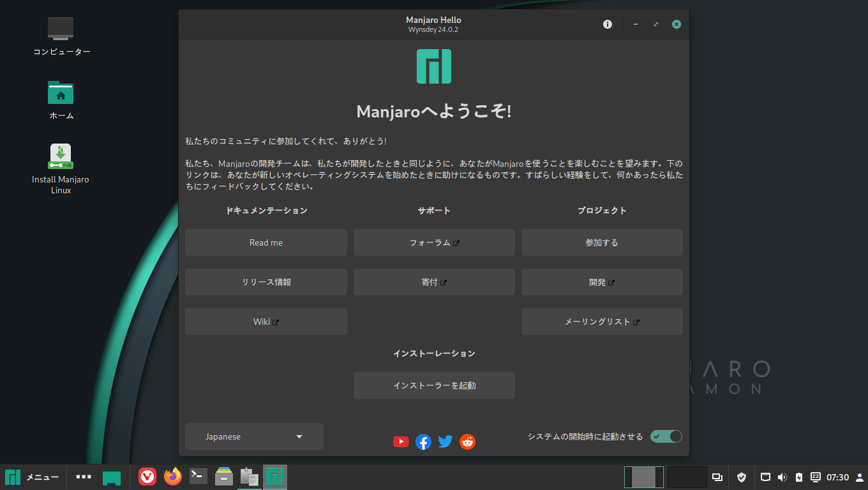Screen dimensions: 868x490
Task: Open battery power tray icon
Action: (x=799, y=477)
